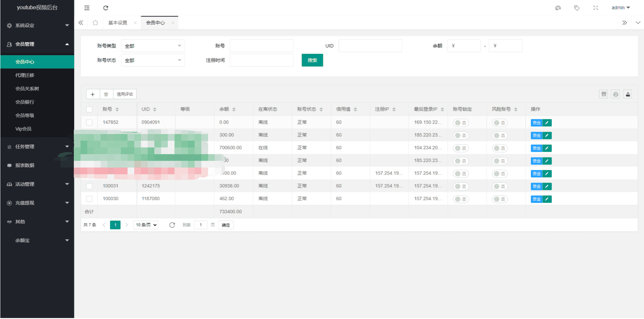Image resolution: width=644 pixels, height=319 pixels.
Task: Click the tag note icon in header
Action: (577, 8)
